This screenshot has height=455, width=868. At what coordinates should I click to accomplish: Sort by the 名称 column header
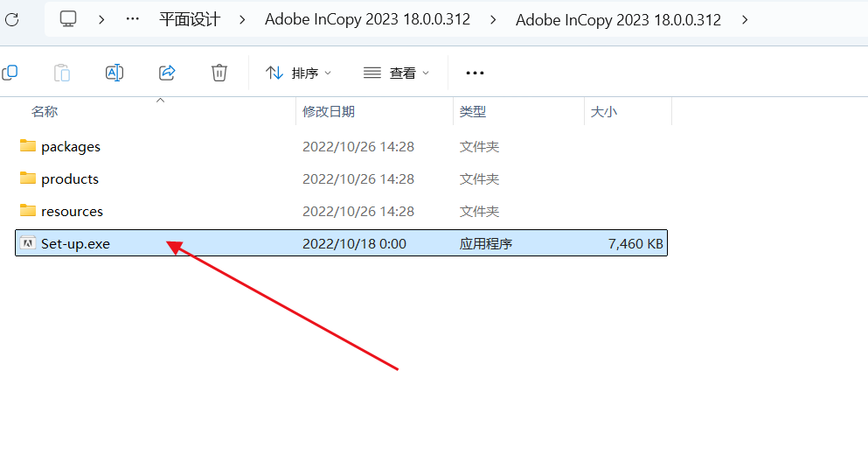coord(45,111)
